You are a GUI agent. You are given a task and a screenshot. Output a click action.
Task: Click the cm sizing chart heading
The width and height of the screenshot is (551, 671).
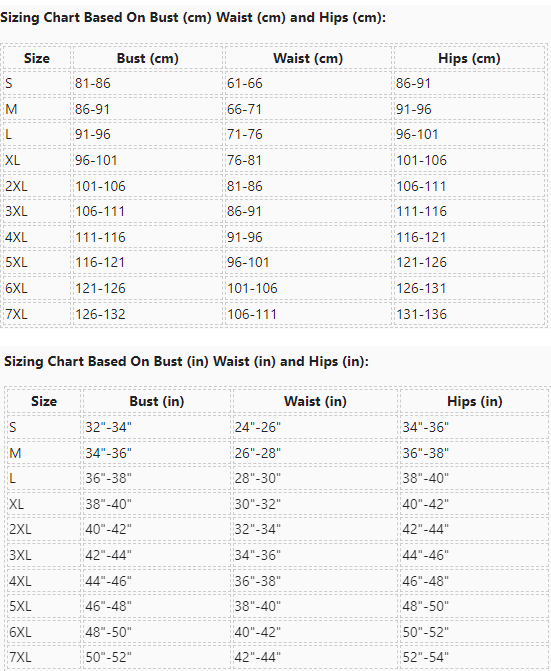point(193,18)
